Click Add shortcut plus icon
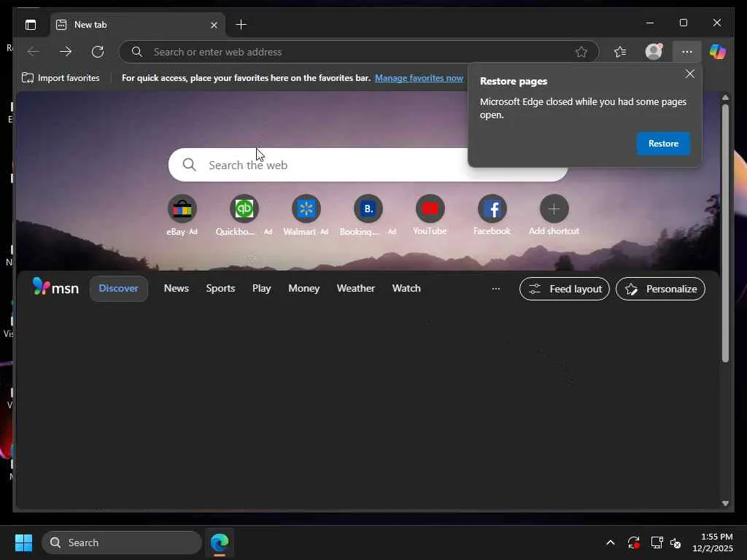Viewport: 747px width, 560px height. [x=554, y=209]
